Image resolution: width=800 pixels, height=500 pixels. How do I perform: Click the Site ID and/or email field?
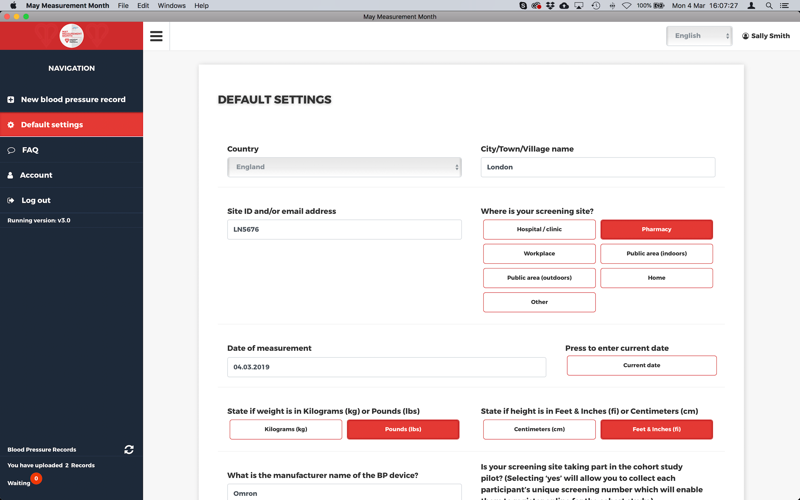pos(344,230)
